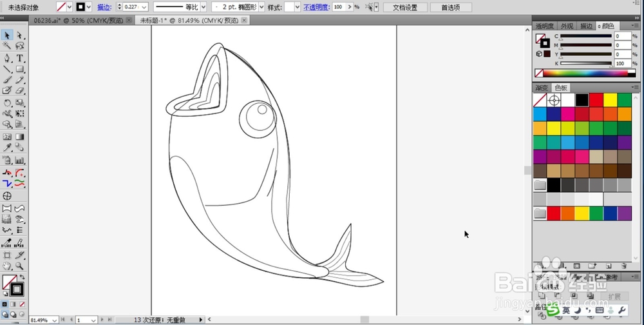Select the Eraser tool
Viewport: 644px width, 325px height.
point(19,90)
